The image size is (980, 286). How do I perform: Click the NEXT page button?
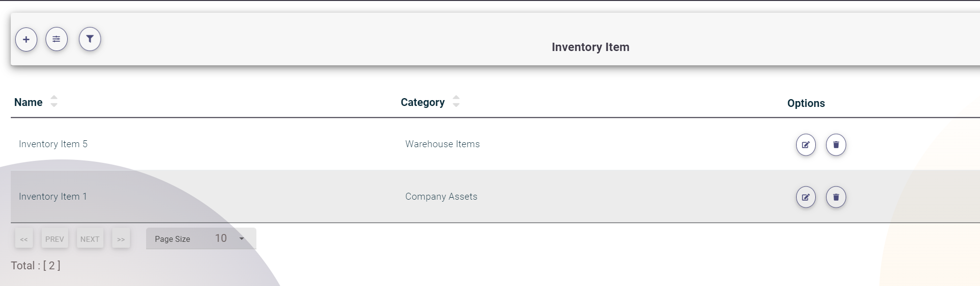(90, 239)
